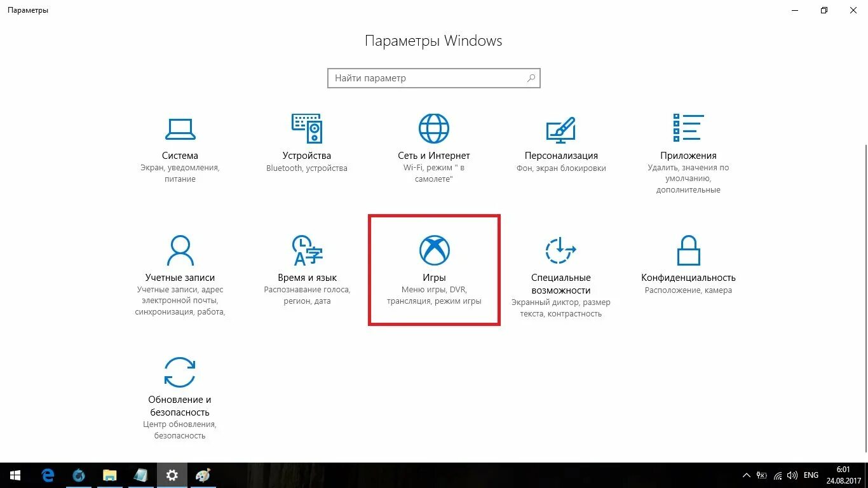The height and width of the screenshot is (488, 868).
Task: Open the Wi-Fi network tray icon
Action: pos(778,475)
